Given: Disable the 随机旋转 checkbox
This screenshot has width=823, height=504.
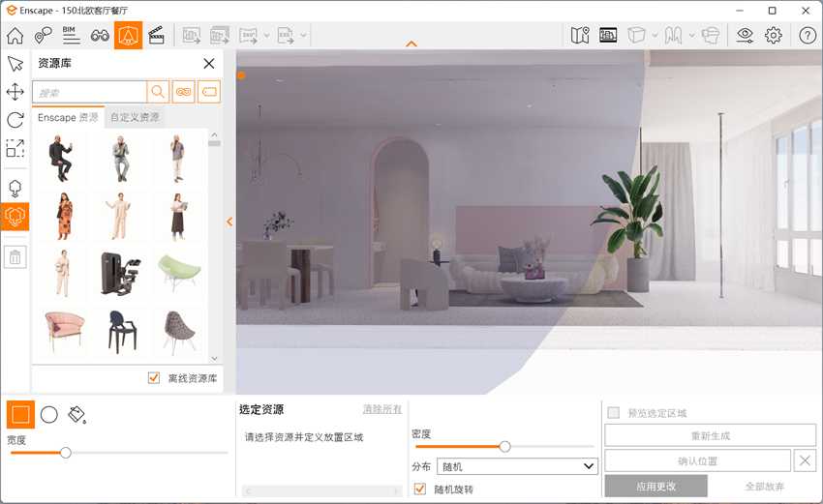Looking at the screenshot, I should tap(419, 489).
